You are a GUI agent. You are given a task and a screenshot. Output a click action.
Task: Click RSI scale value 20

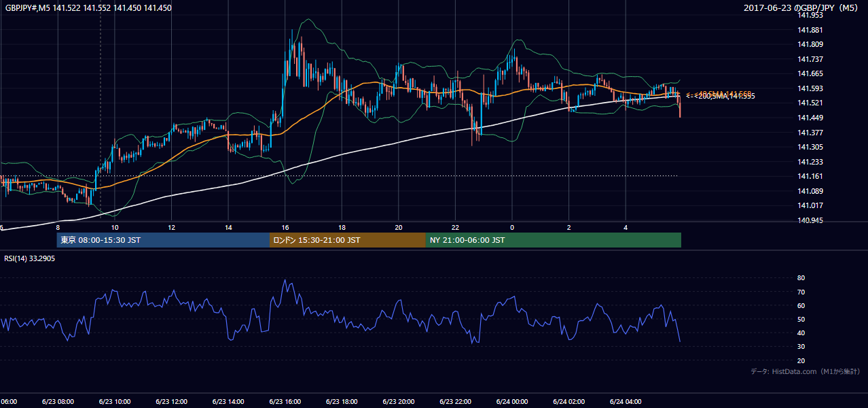pyautogui.click(x=801, y=360)
